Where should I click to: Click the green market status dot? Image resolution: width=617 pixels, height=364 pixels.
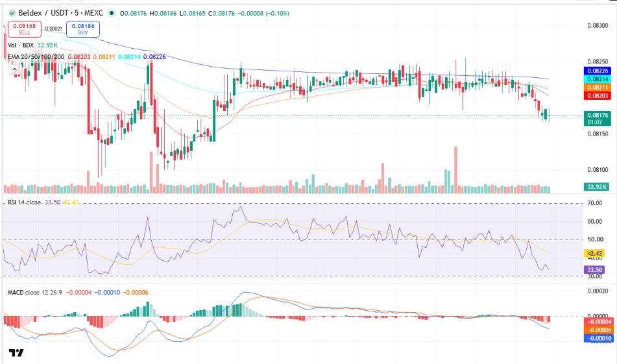[112, 14]
